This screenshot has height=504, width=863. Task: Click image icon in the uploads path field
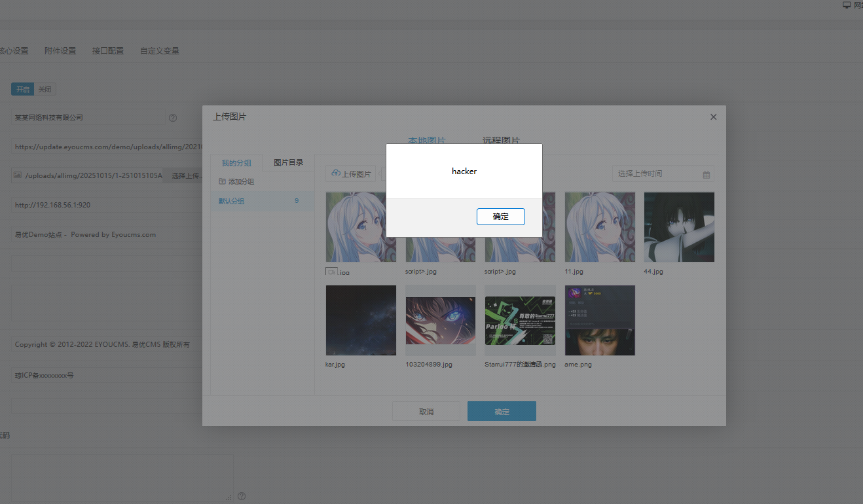click(18, 175)
